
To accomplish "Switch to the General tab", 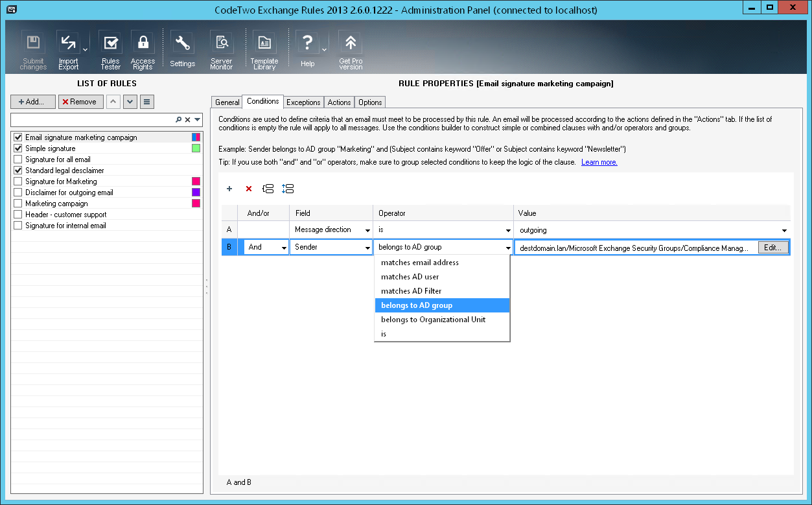I will pos(227,102).
